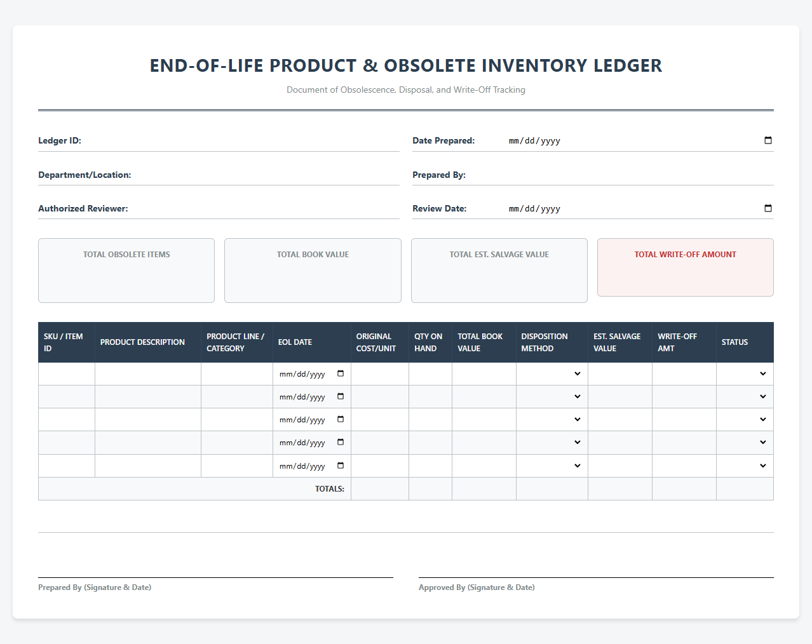Select first row Write-Off Amt cell
The width and height of the screenshot is (812, 644).
tap(684, 373)
